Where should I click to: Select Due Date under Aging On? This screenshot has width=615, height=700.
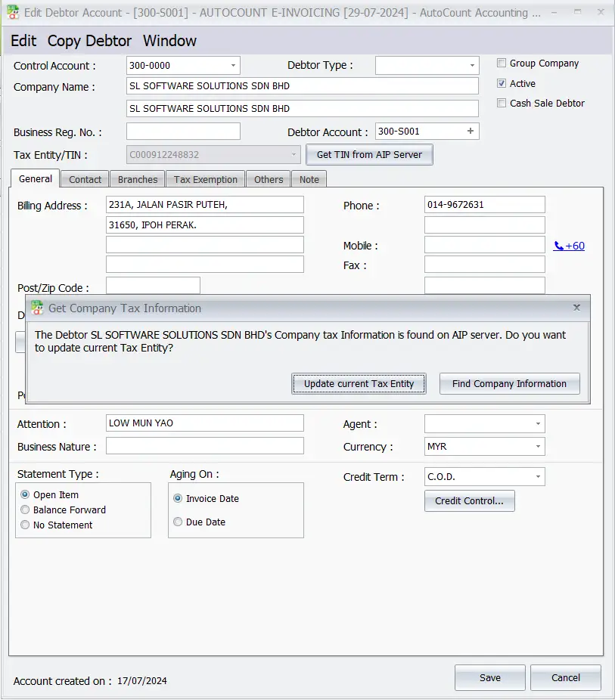click(179, 522)
